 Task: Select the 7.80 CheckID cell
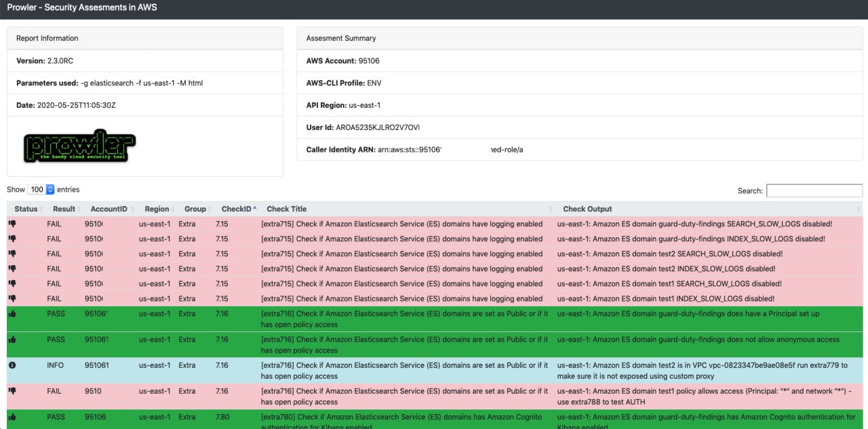(222, 417)
